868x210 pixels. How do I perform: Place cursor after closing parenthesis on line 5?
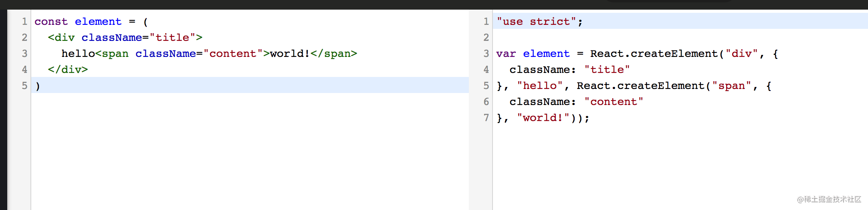[40, 85]
